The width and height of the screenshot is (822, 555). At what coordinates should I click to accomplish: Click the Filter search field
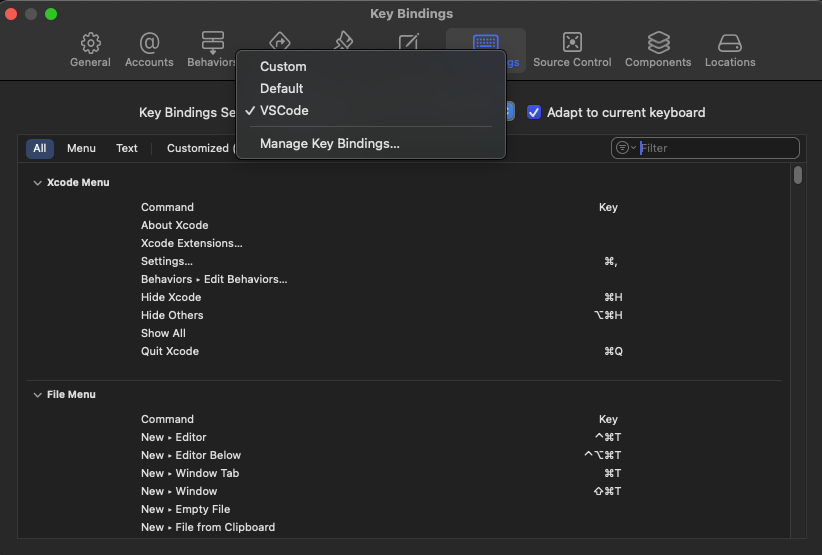(x=705, y=148)
